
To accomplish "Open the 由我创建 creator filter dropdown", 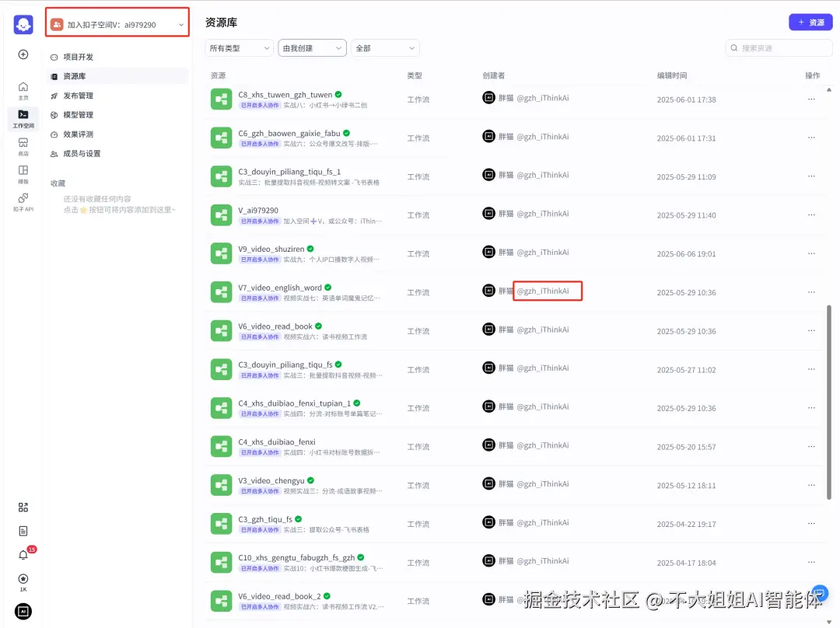I will [311, 47].
